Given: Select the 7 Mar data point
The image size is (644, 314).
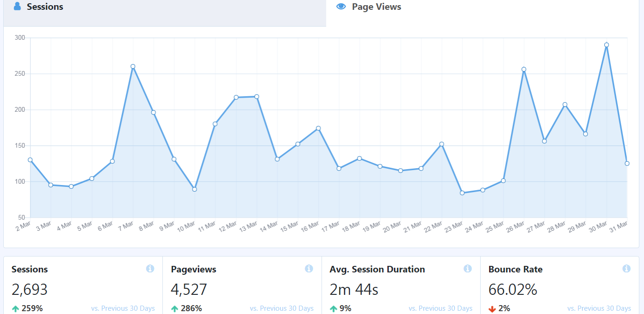Looking at the screenshot, I should click(x=133, y=66).
